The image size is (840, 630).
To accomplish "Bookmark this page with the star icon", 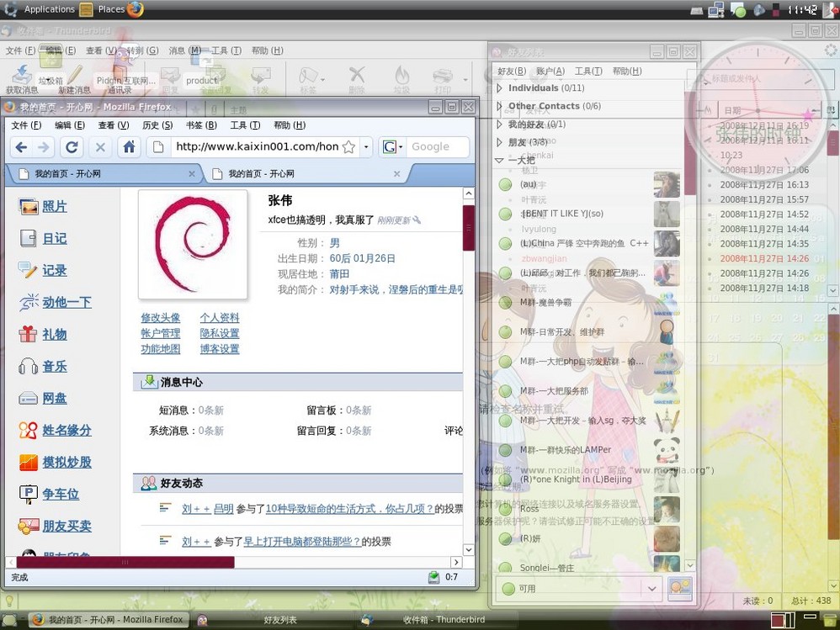I will [x=348, y=146].
